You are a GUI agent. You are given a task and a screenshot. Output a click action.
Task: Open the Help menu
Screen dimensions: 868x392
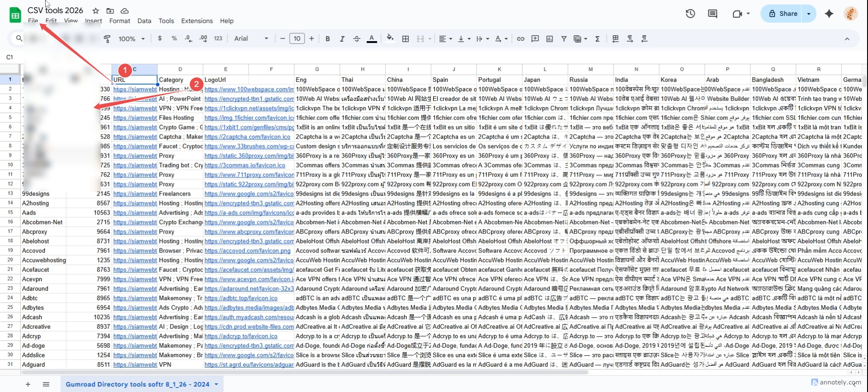226,21
